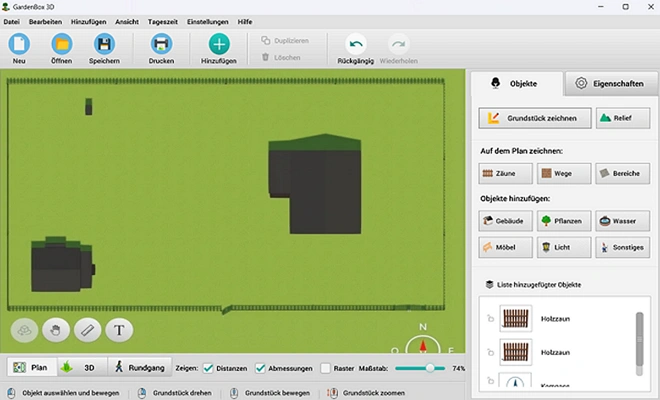Image resolution: width=660 pixels, height=400 pixels.
Task: Click the object list scrollbar
Action: (639, 340)
